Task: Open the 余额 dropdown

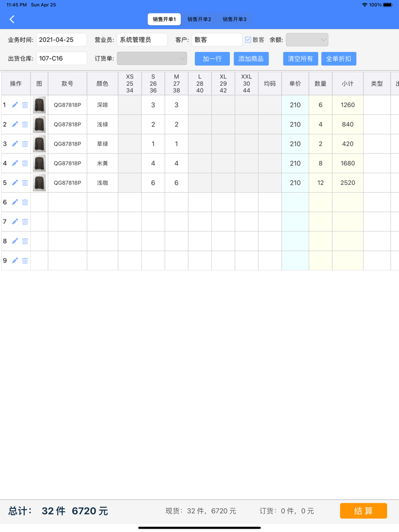Action: tap(307, 40)
